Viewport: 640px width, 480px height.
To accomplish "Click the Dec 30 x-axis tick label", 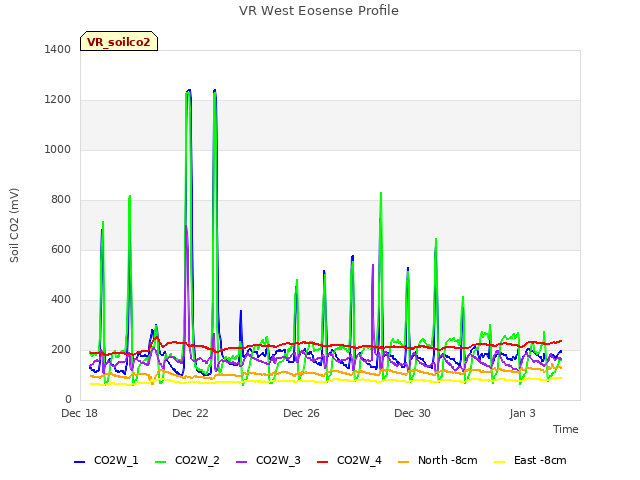I will (x=412, y=413).
